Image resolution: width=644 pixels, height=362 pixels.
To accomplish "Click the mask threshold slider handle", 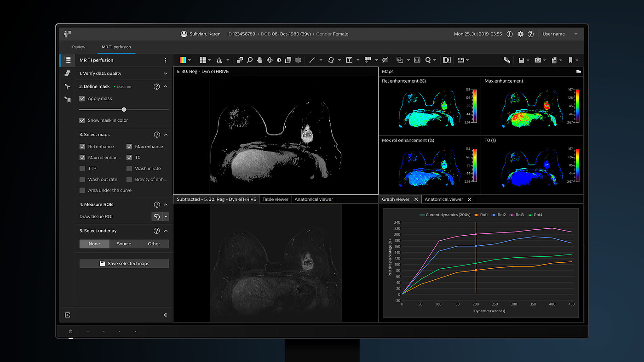I will pyautogui.click(x=124, y=109).
